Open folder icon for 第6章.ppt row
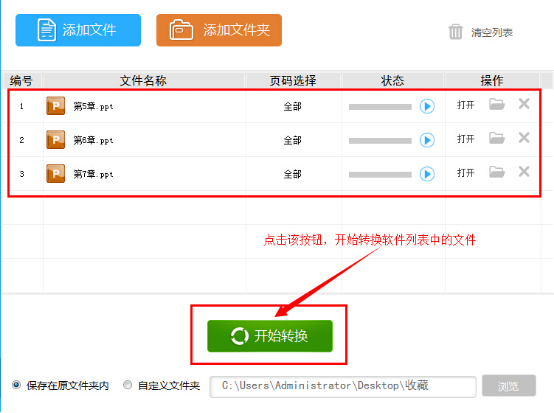554x413 pixels. [496, 138]
